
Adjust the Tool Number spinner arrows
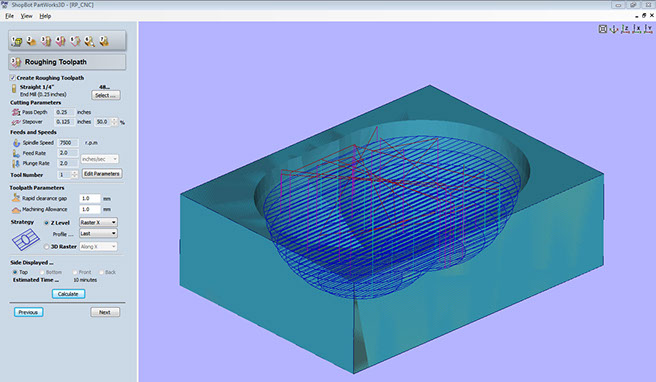(74, 174)
